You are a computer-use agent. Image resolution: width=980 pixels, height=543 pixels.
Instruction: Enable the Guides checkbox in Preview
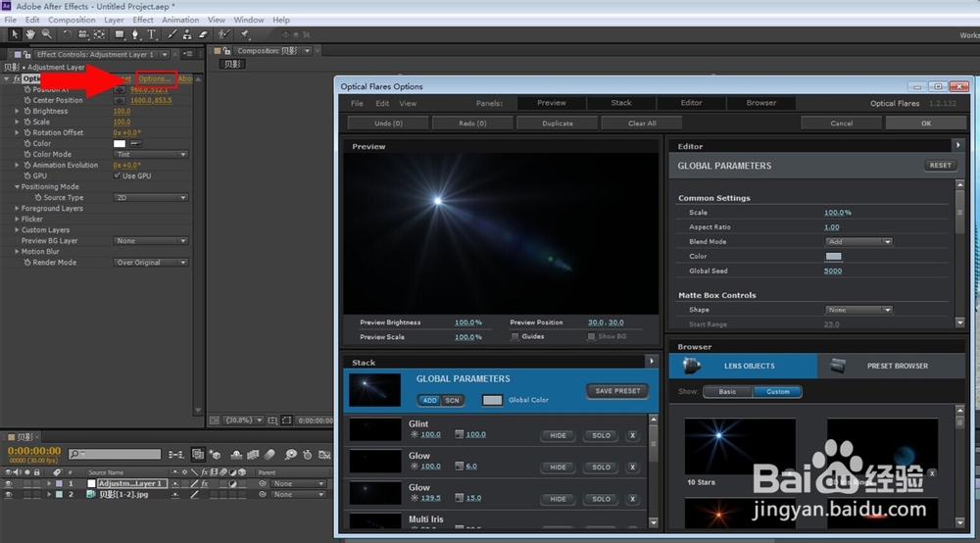515,336
